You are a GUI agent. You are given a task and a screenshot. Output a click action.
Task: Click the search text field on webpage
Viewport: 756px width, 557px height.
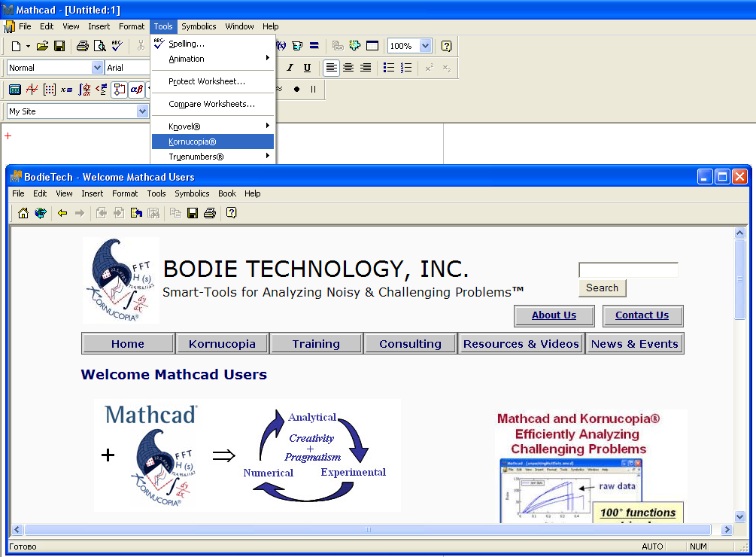point(628,270)
